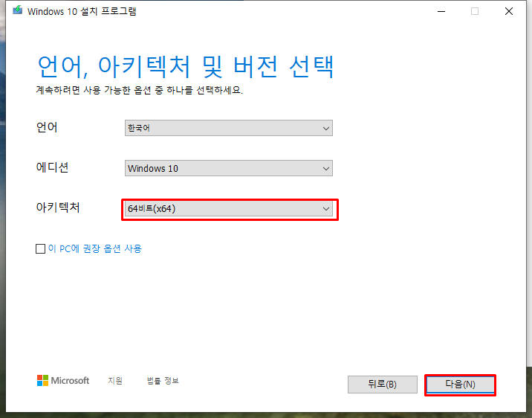Image resolution: width=532 pixels, height=418 pixels.
Task: Open the 언어 dropdown showing 한국어
Action: coord(229,128)
